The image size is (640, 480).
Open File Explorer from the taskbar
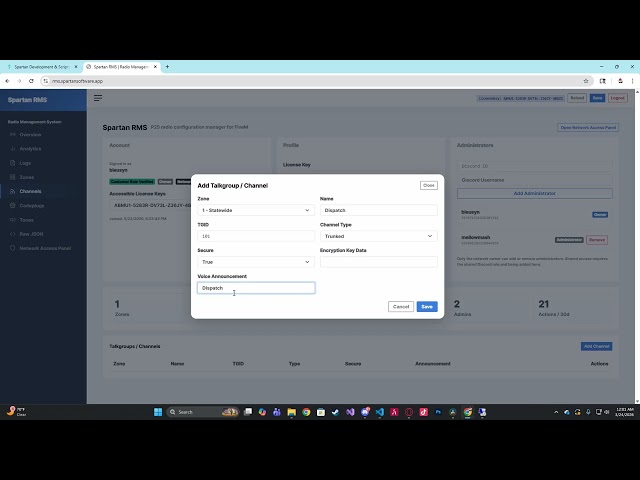(291, 412)
